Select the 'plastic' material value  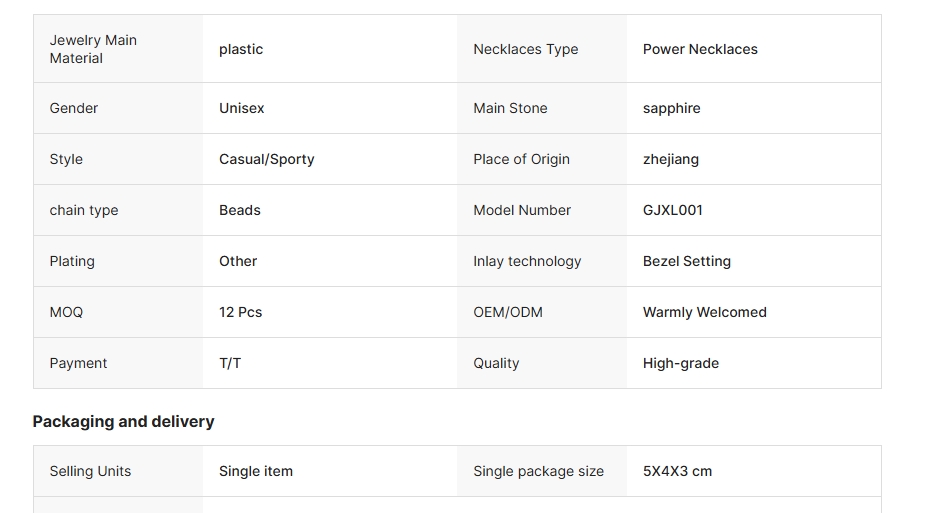[241, 49]
